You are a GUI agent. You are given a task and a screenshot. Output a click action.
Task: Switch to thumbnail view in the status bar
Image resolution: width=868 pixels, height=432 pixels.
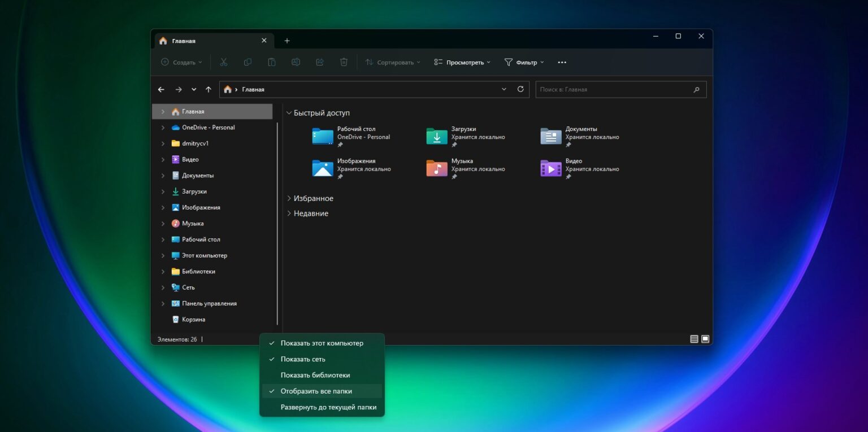coord(705,339)
